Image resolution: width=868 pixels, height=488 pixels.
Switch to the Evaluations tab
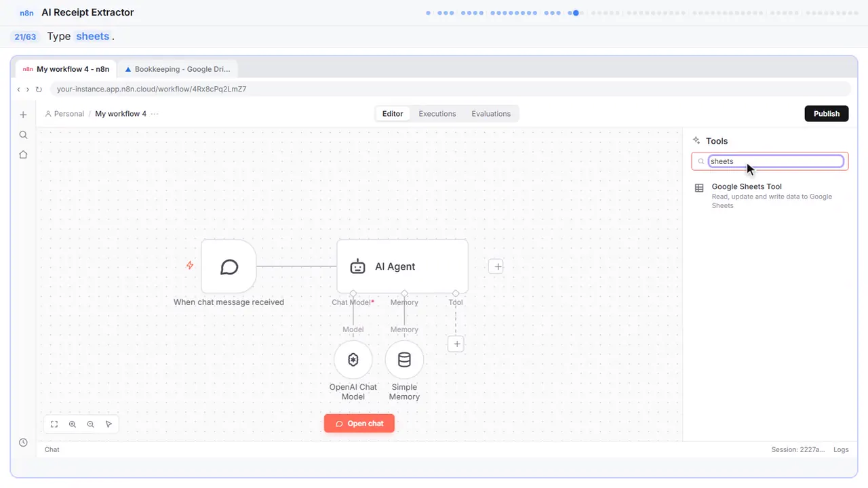point(491,114)
